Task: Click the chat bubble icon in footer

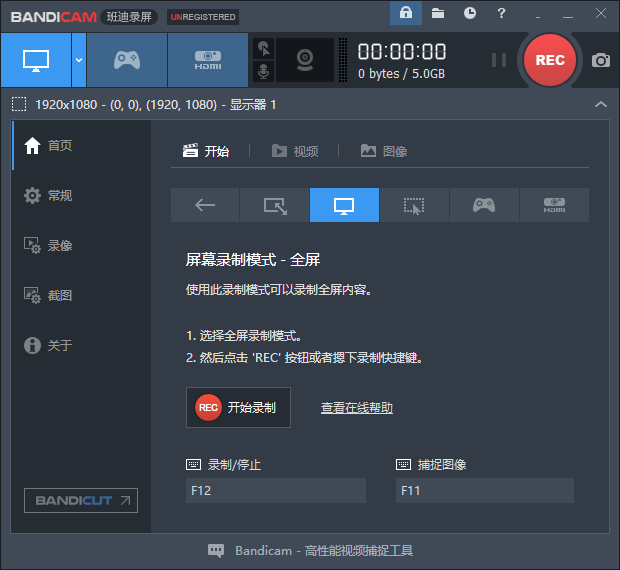Action: pyautogui.click(x=216, y=551)
